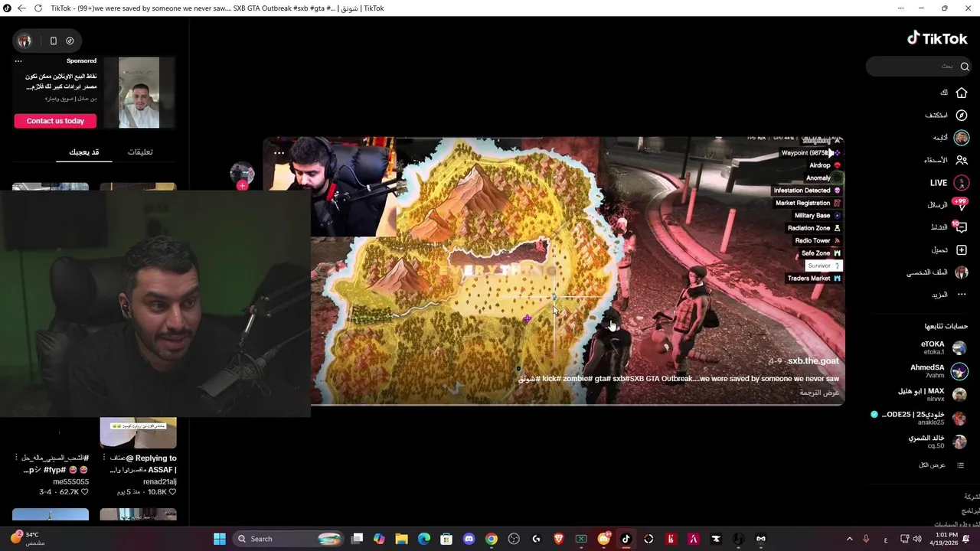
Task: Click the search magnifier icon
Action: pyautogui.click(x=965, y=67)
